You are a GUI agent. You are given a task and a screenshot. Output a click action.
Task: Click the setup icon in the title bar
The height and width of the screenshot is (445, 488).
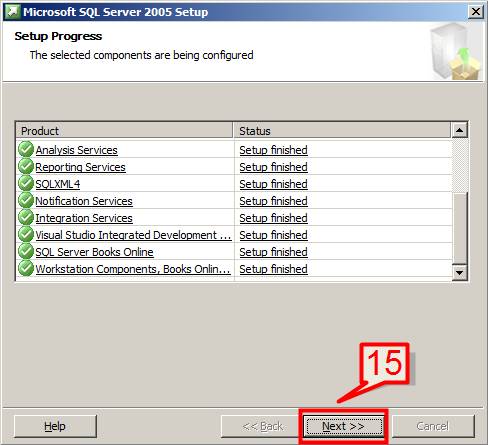tap(12, 12)
